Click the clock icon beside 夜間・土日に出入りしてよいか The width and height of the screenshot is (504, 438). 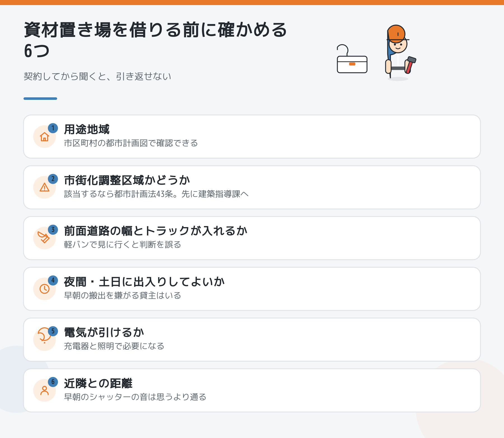45,289
